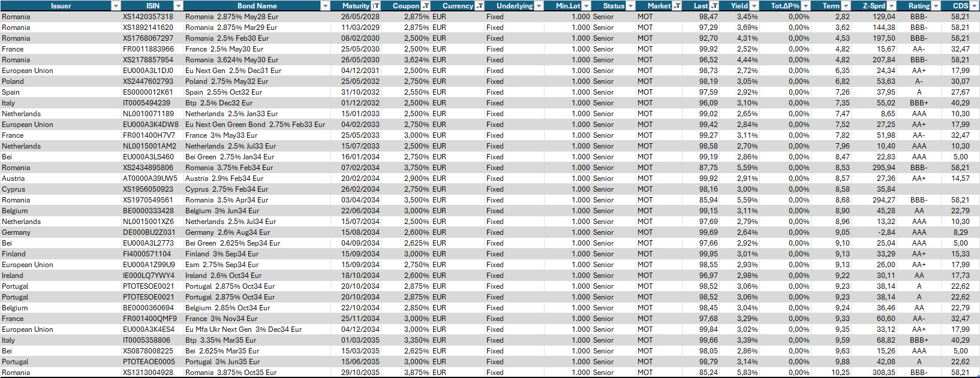Open the active Coupon filter icon
This screenshot has height=378, width=980.
(x=425, y=6)
